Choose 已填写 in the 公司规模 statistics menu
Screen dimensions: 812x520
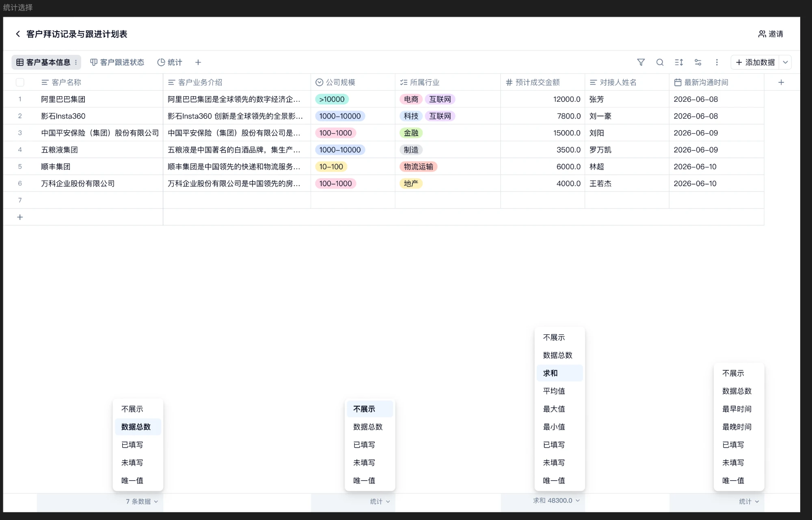(369, 445)
